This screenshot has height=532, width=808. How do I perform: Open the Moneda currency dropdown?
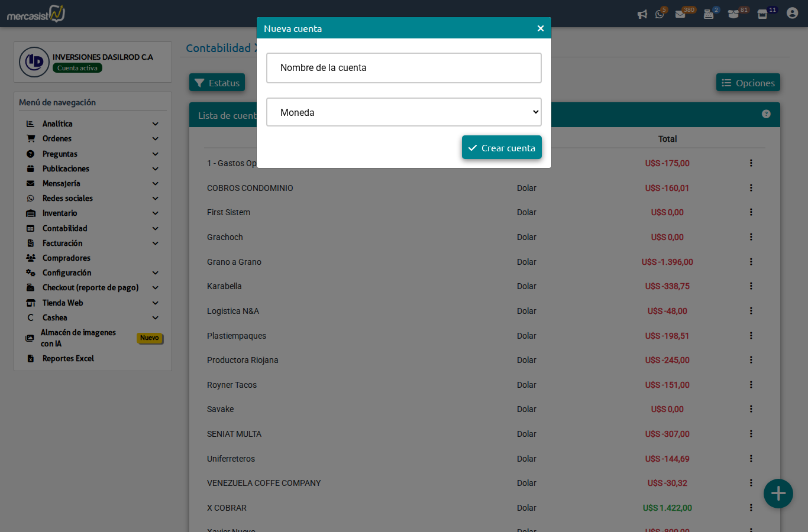(403, 112)
